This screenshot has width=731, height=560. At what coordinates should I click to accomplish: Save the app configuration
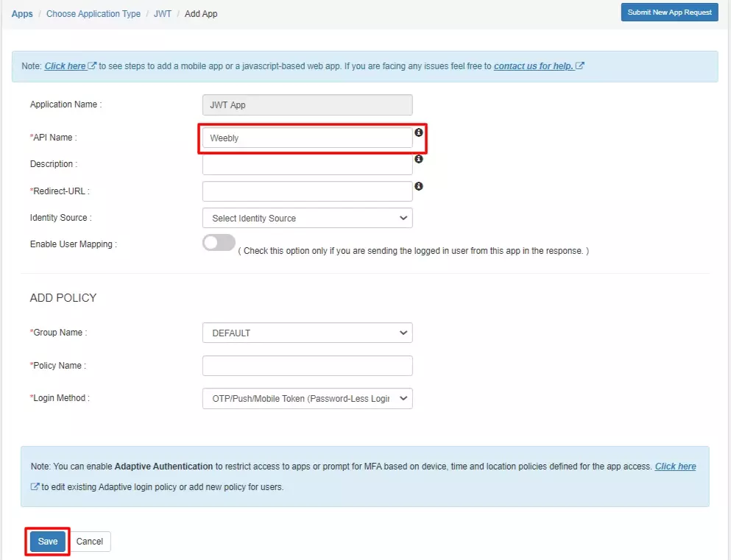pos(48,542)
